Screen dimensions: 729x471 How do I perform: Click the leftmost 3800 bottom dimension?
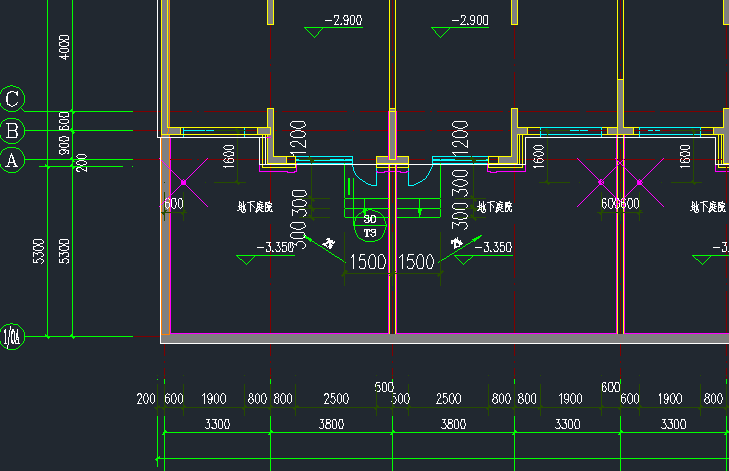point(331,424)
